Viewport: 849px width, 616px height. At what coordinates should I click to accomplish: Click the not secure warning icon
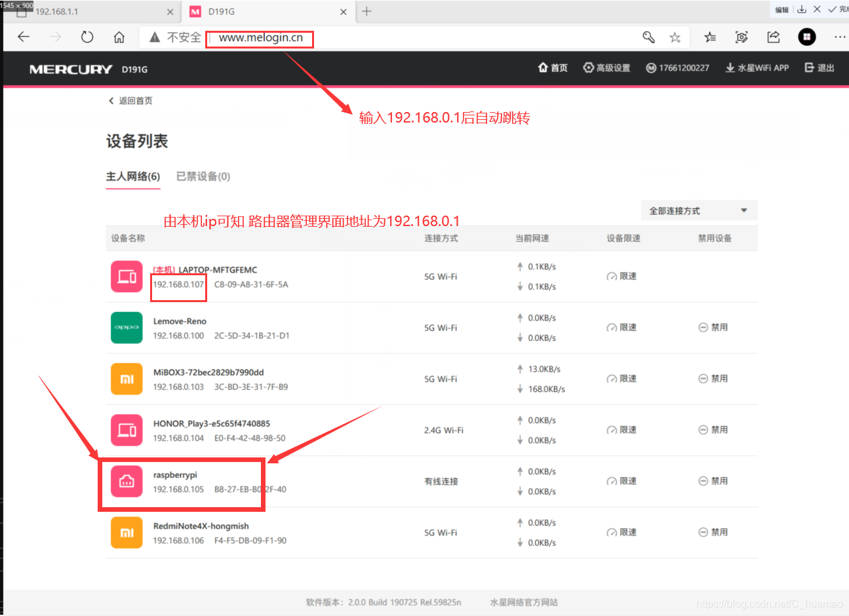(155, 37)
